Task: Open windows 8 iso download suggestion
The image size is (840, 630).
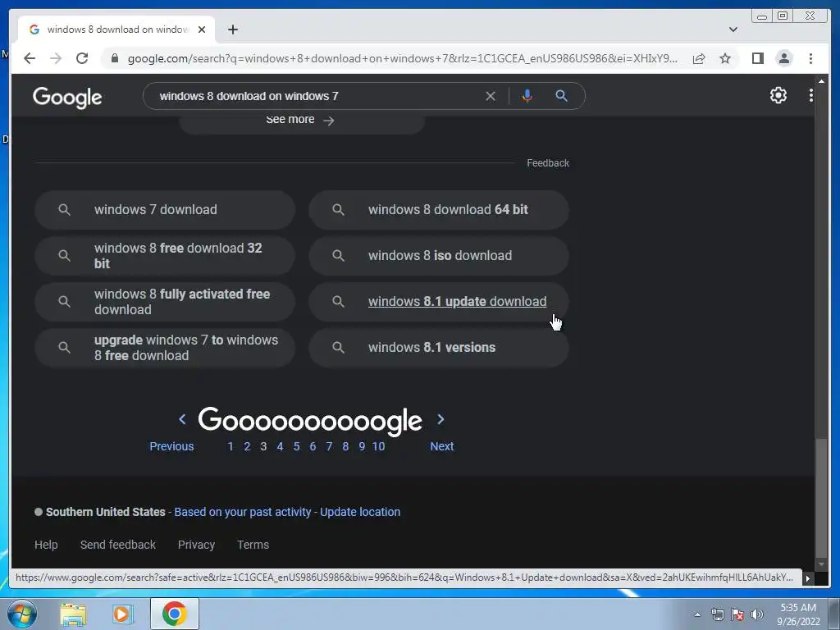Action: [x=438, y=256]
